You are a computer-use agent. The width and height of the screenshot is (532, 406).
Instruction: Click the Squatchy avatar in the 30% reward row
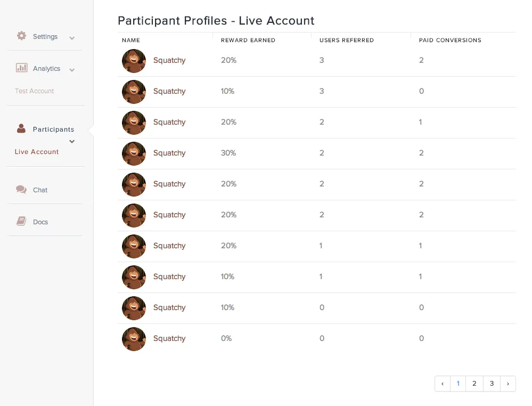[x=134, y=153]
